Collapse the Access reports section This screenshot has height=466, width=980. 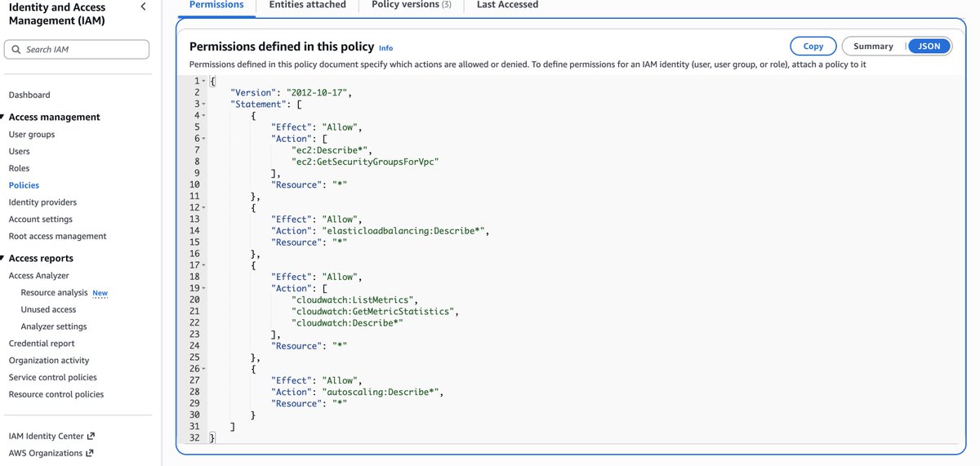(x=2, y=258)
